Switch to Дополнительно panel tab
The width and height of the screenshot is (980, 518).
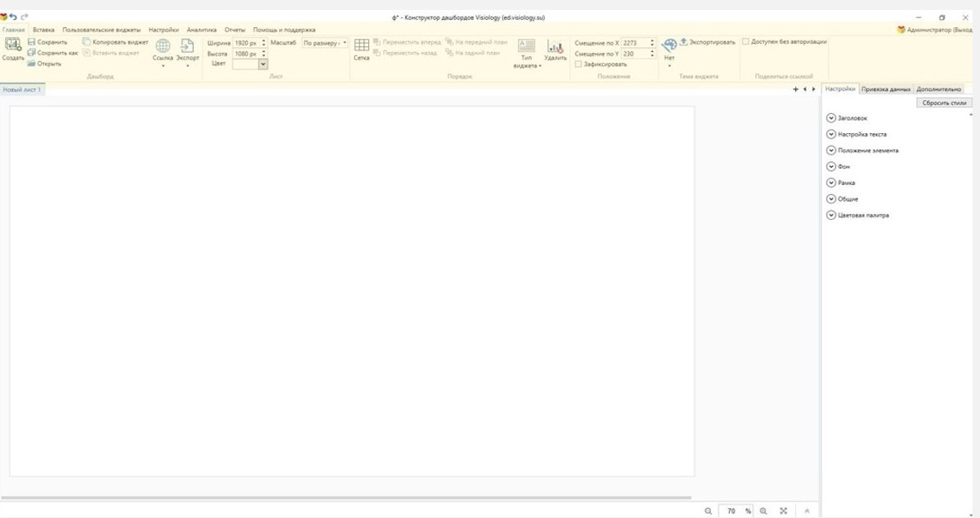point(939,89)
